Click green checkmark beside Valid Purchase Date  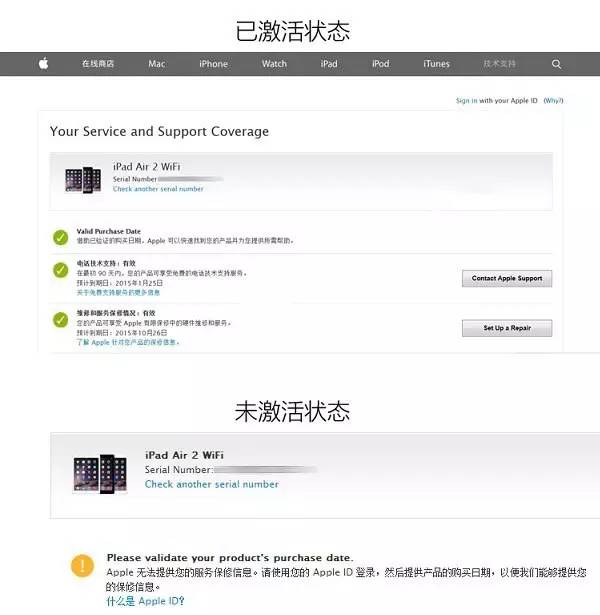tap(61, 237)
